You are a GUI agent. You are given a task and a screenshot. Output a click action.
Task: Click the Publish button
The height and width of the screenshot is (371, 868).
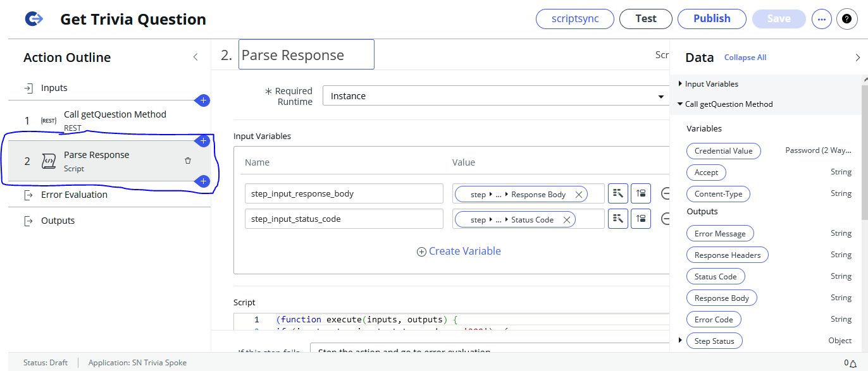712,19
